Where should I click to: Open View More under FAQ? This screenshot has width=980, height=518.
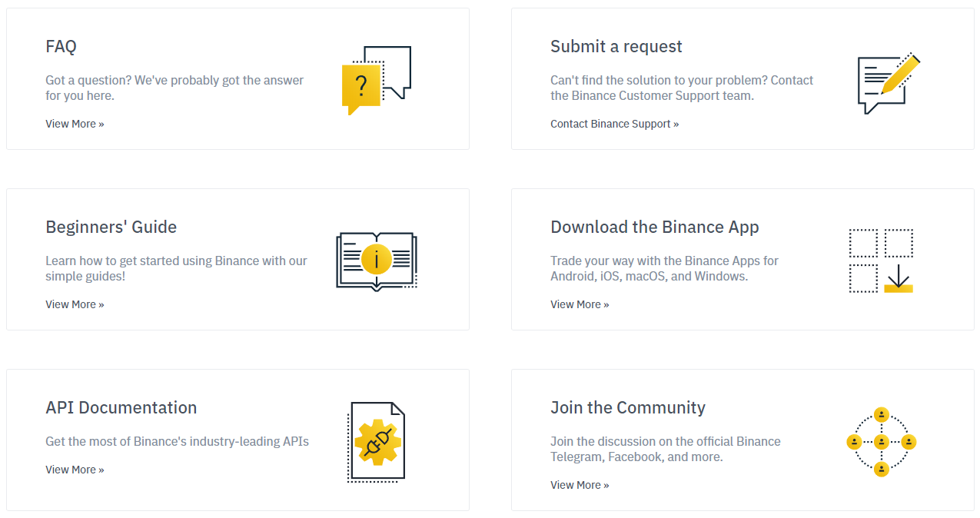click(75, 124)
